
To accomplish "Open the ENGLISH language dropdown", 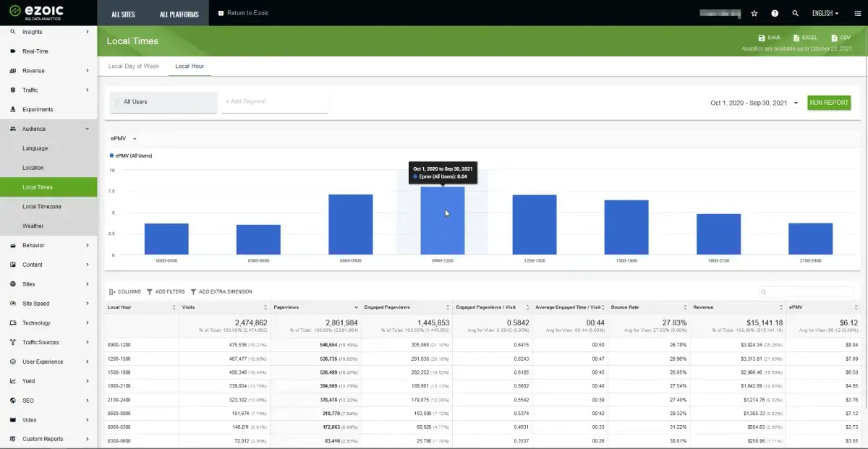I will 825,13.
